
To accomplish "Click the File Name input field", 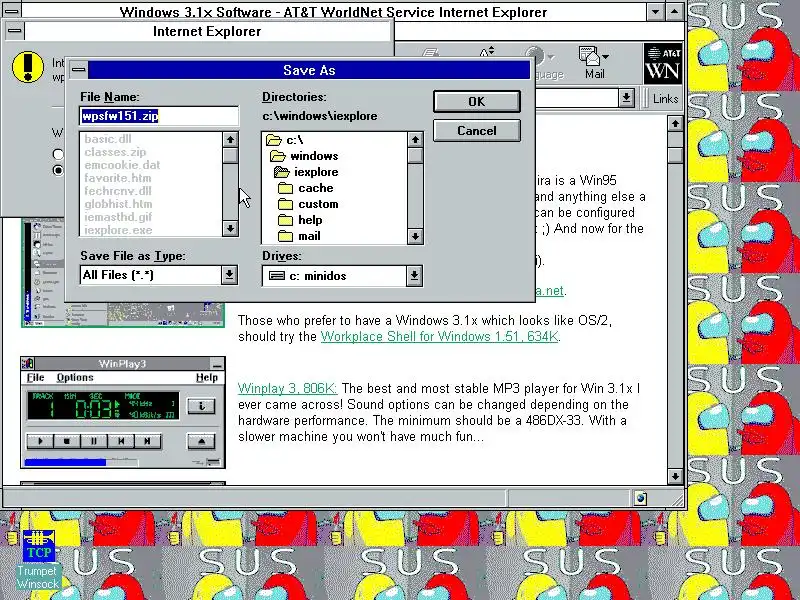I will [x=159, y=116].
